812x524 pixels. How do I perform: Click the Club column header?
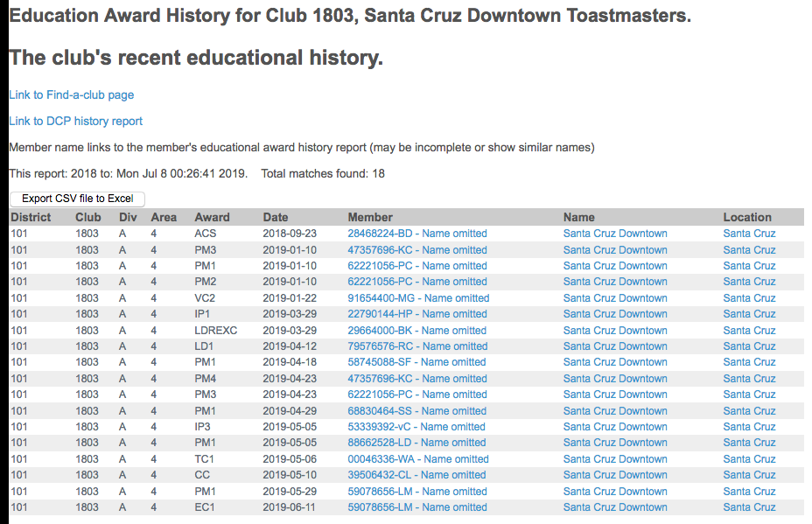pos(88,218)
